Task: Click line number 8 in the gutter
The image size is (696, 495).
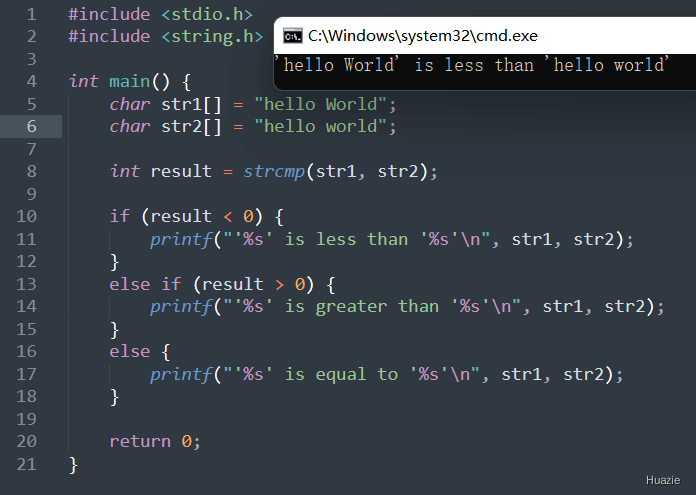Action: (x=32, y=171)
